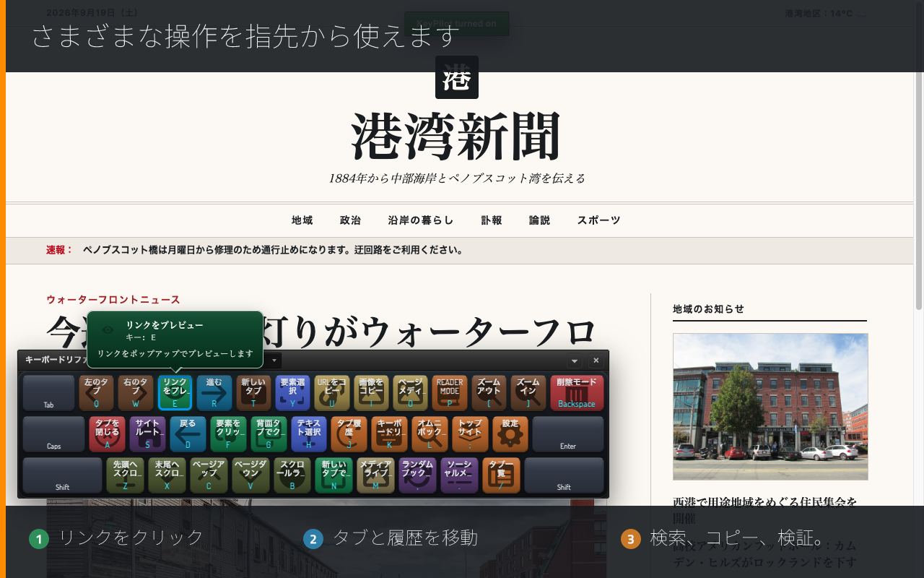Select tutorial step 3 検索、コピー、検証。

tap(723, 538)
